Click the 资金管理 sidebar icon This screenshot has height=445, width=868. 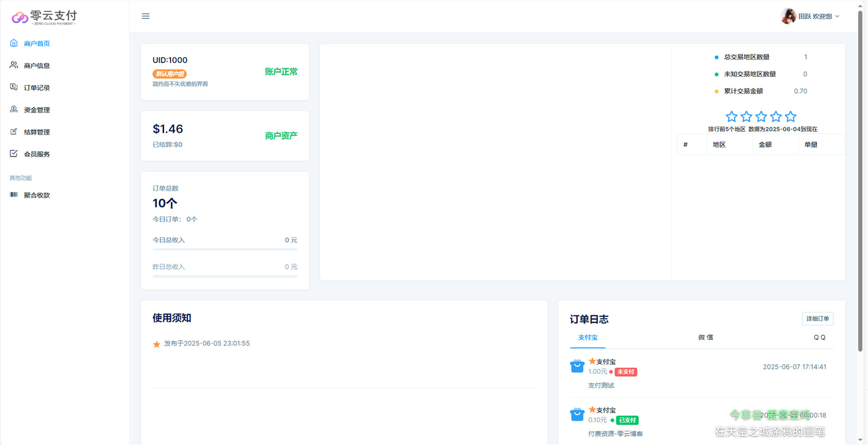click(14, 109)
